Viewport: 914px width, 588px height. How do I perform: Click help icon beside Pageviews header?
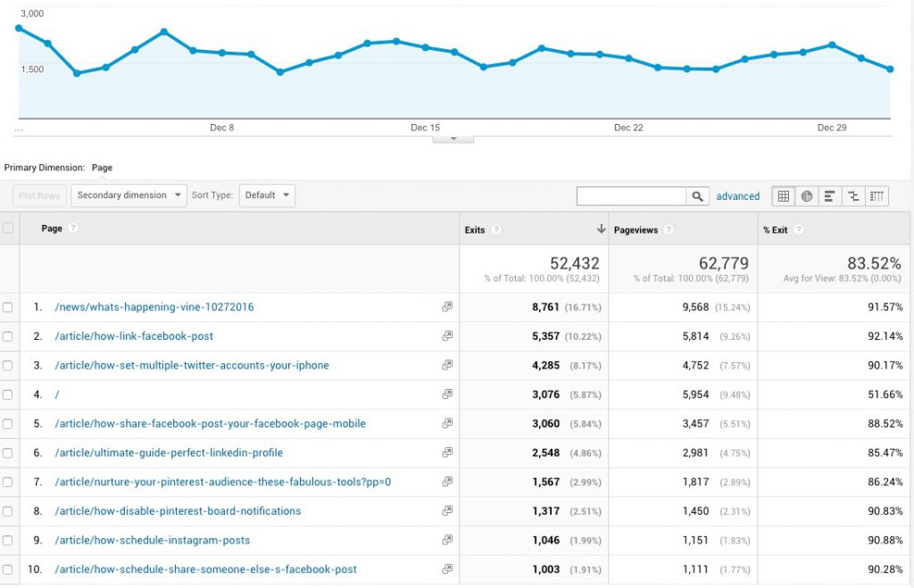click(669, 229)
